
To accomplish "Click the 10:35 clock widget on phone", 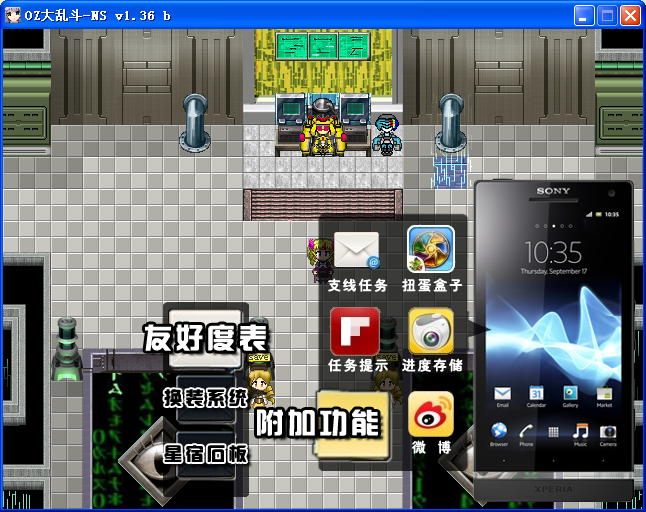I will click(x=553, y=252).
